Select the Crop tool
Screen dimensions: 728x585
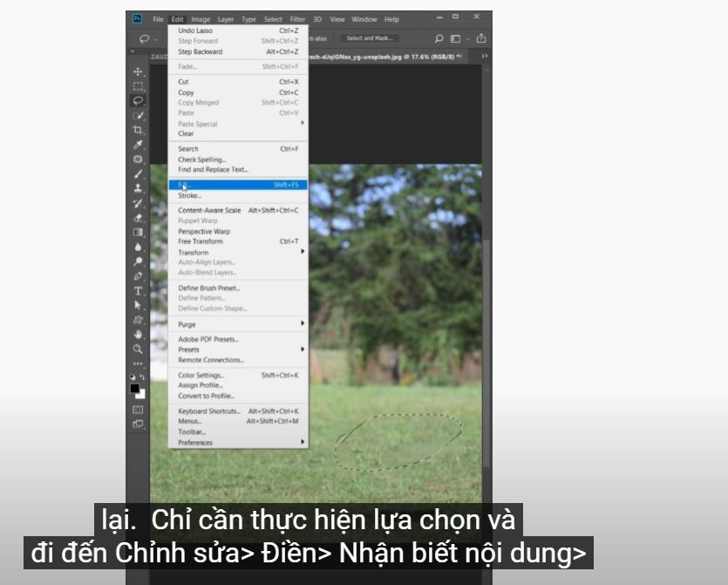coord(138,130)
